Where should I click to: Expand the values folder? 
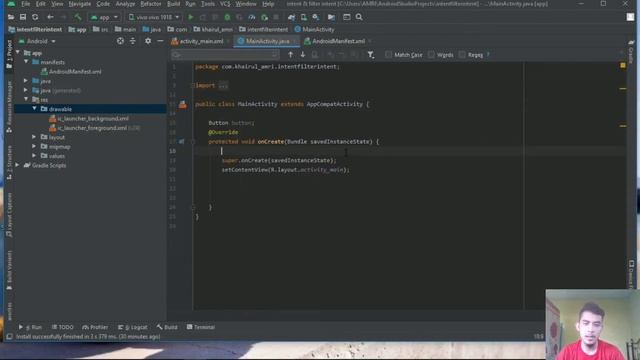point(34,156)
